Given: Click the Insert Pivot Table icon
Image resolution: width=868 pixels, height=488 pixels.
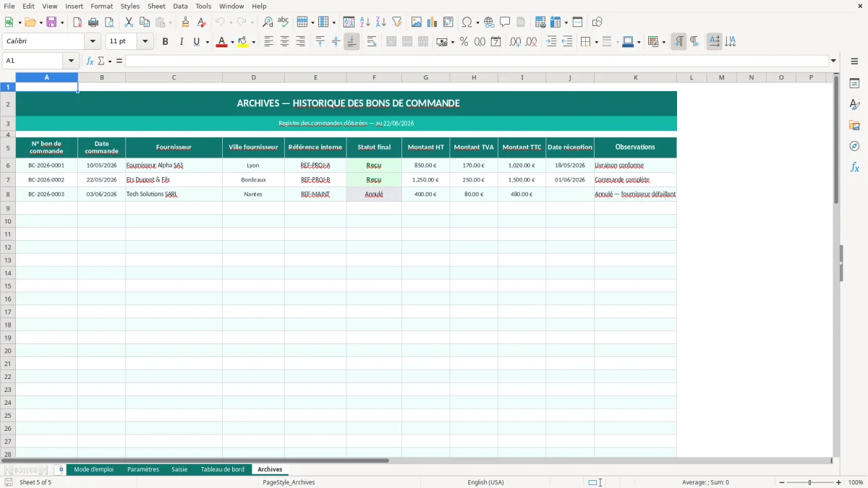Looking at the screenshot, I should tap(448, 22).
